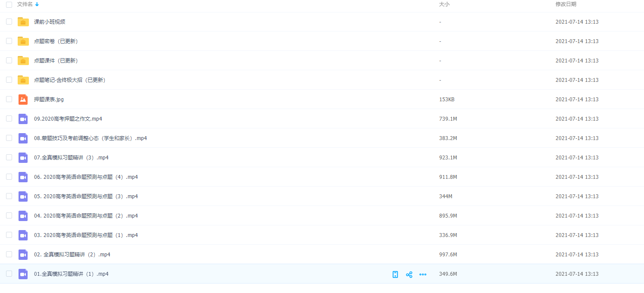Viewport: 644px width, 293px height.
Task: Open 03. 2020高考英语命题预测与点题（1）.mp4
Action: coord(86,235)
